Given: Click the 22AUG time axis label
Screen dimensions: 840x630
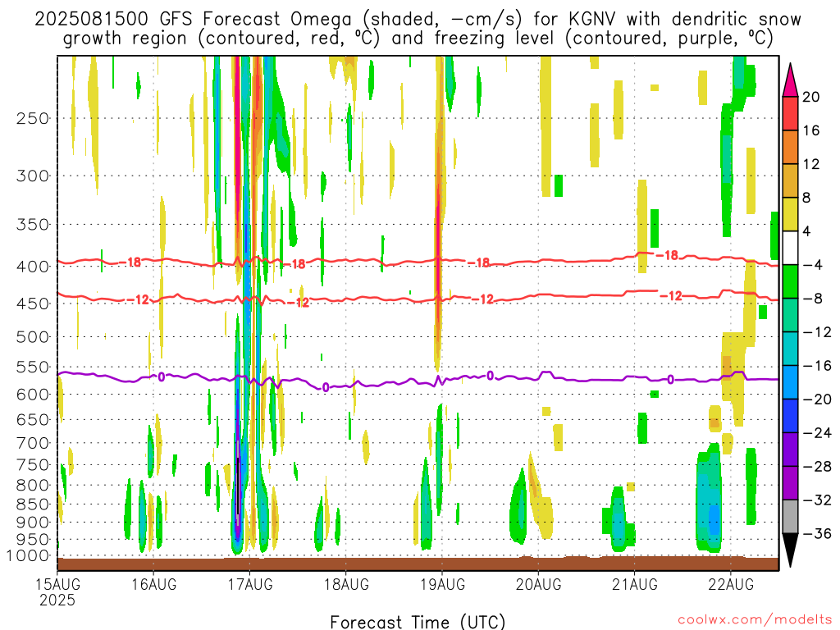Looking at the screenshot, I should tap(731, 584).
